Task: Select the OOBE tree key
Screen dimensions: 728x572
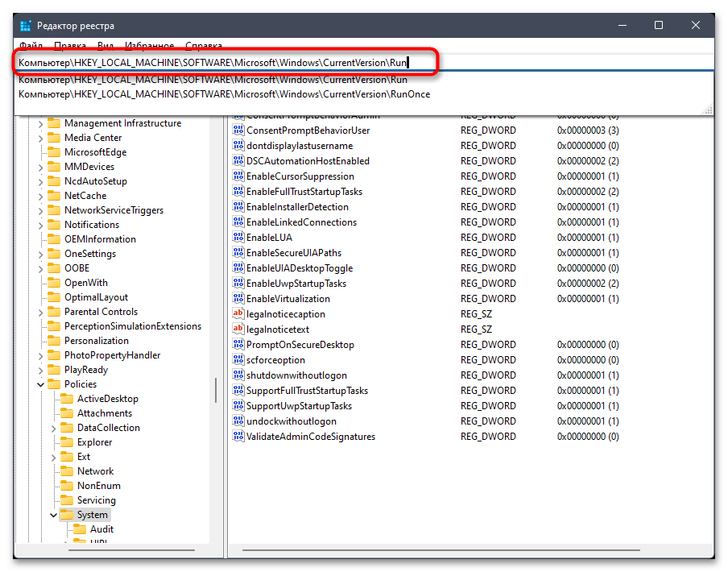Action: 77,268
